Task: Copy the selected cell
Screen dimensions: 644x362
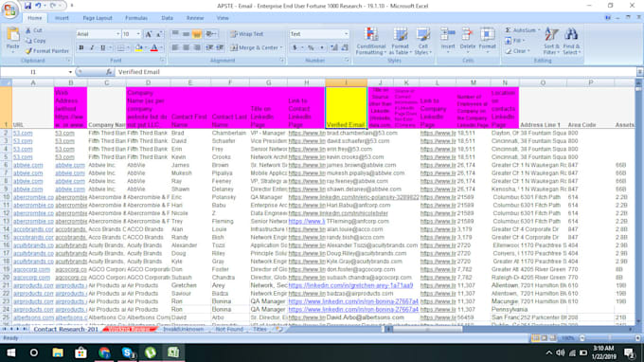Action: 36,41
